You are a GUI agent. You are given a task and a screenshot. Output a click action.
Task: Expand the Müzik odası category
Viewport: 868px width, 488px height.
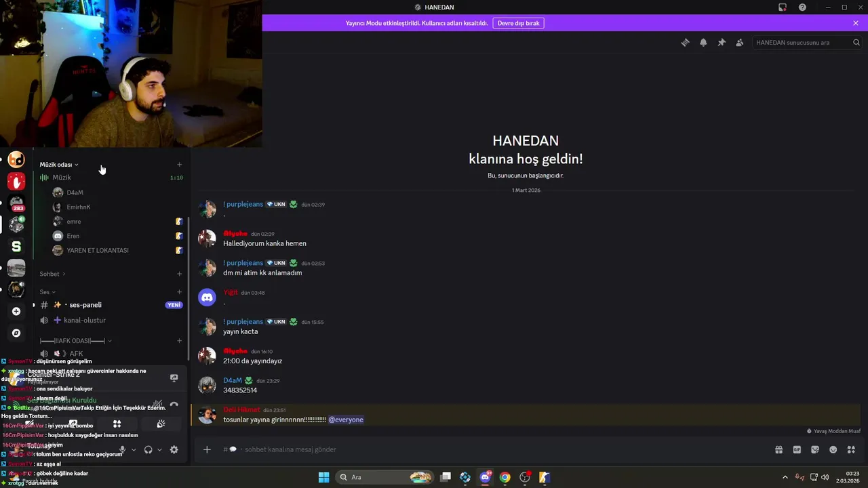pyautogui.click(x=59, y=165)
